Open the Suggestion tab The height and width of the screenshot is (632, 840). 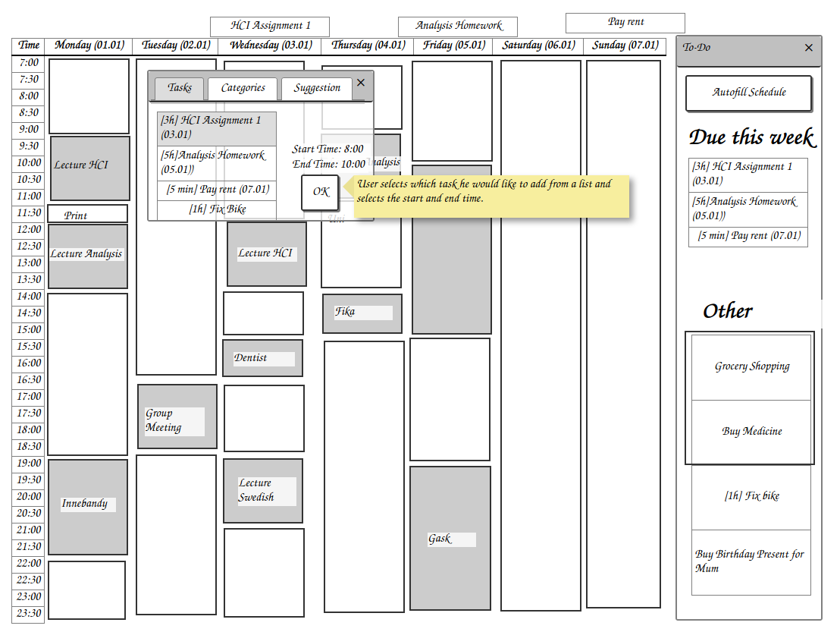click(x=317, y=88)
